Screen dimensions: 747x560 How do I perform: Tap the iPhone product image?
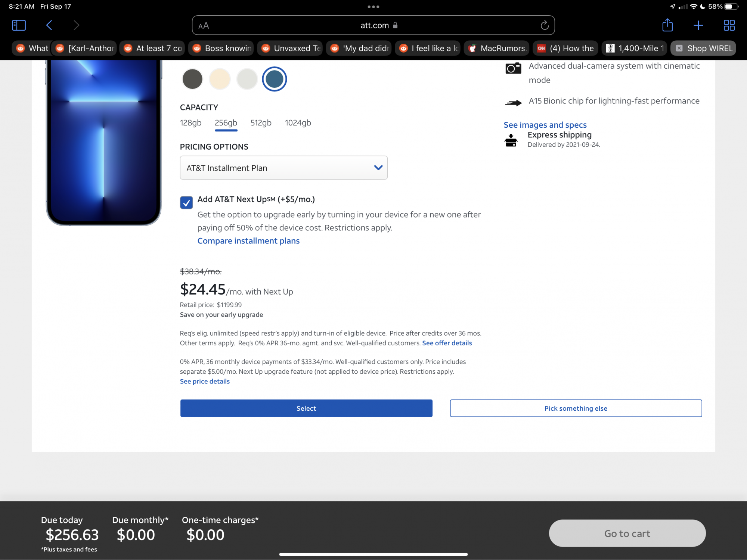(104, 143)
